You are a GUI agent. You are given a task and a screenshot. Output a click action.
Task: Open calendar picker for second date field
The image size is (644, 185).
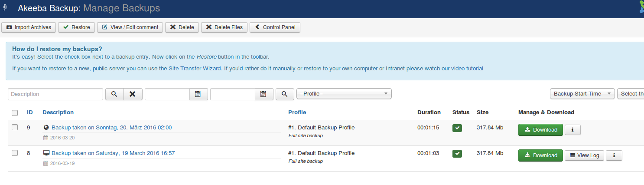[264, 94]
